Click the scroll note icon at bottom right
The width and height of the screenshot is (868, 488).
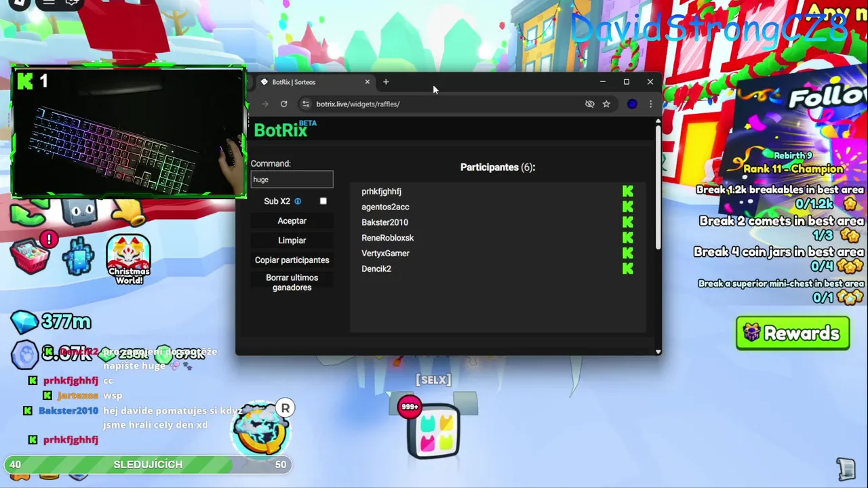[x=845, y=468]
